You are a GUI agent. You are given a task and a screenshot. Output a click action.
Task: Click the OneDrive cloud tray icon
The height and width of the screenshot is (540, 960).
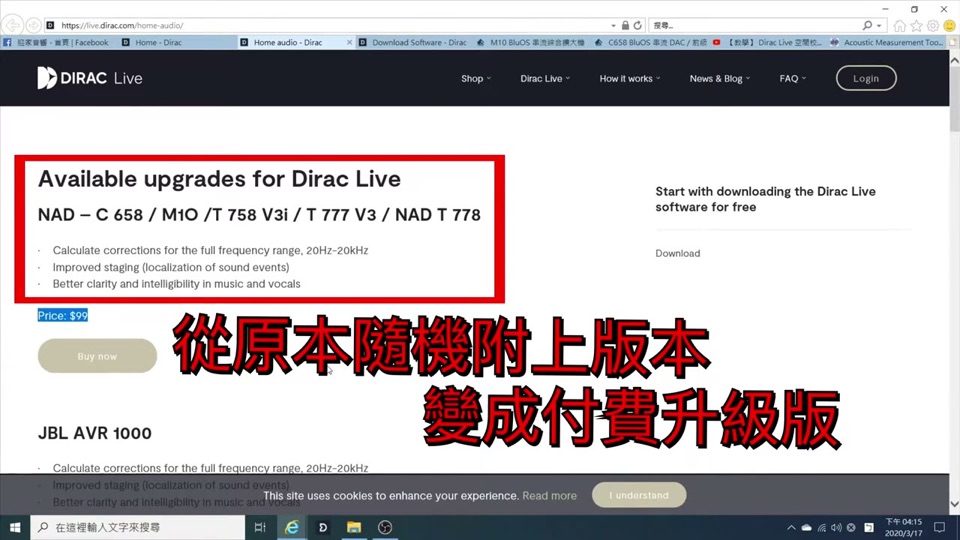[x=807, y=527]
